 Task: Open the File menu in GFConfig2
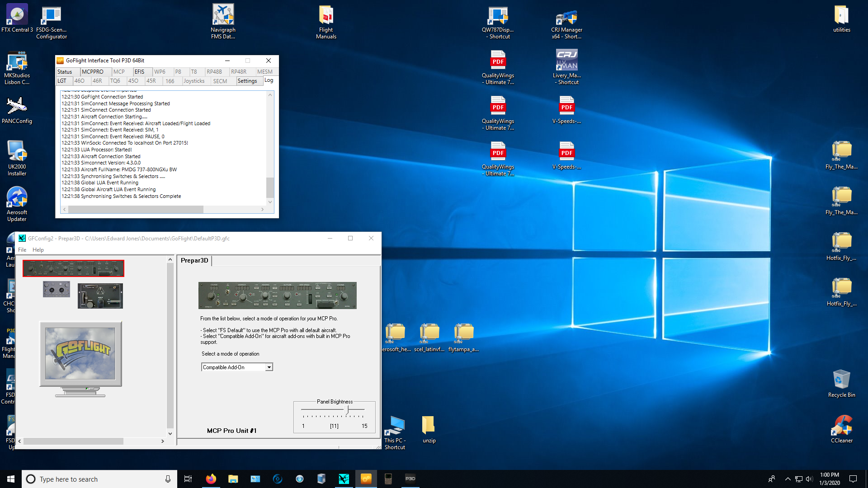[22, 250]
